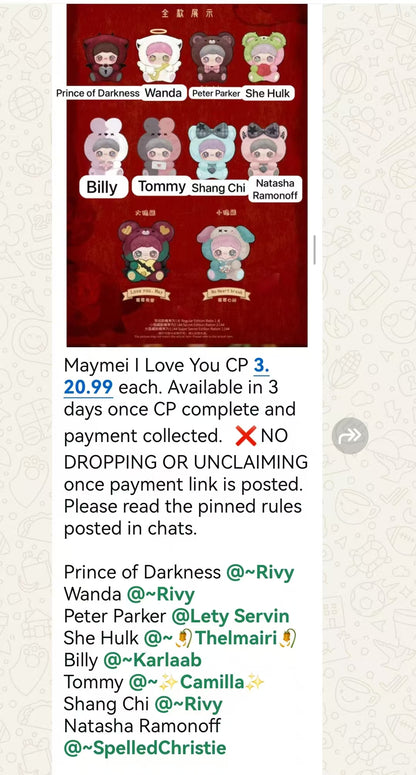Tap the Billy label on the image
Screen dimensions: 416x775
click(x=102, y=187)
